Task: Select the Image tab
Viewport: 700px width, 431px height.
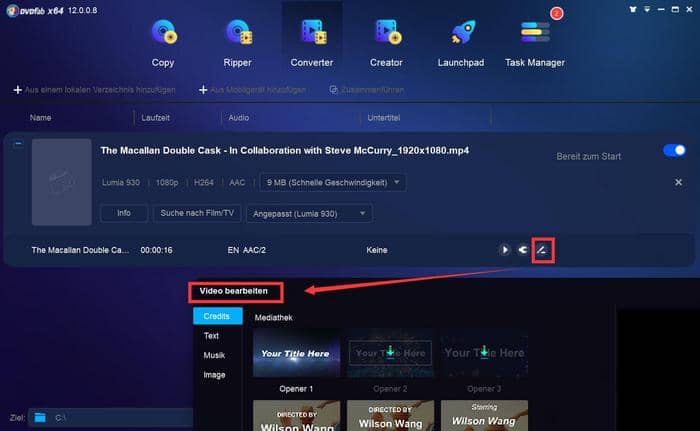Action: coord(214,375)
